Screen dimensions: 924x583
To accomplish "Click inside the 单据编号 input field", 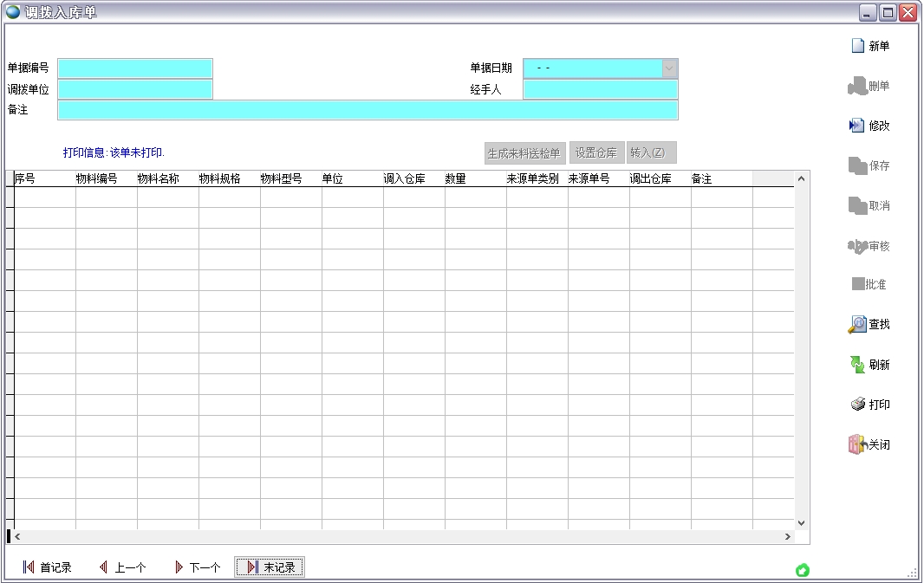I will pyautogui.click(x=134, y=68).
